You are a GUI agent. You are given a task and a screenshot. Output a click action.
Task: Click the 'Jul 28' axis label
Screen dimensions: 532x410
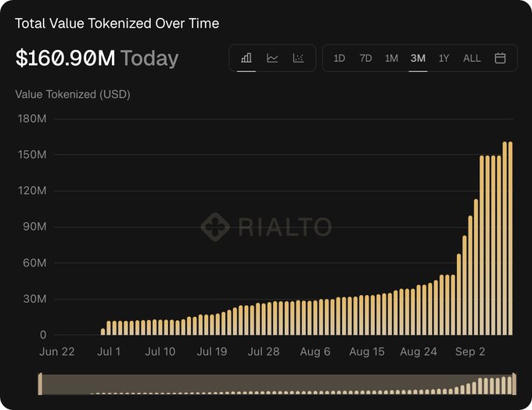(x=264, y=351)
